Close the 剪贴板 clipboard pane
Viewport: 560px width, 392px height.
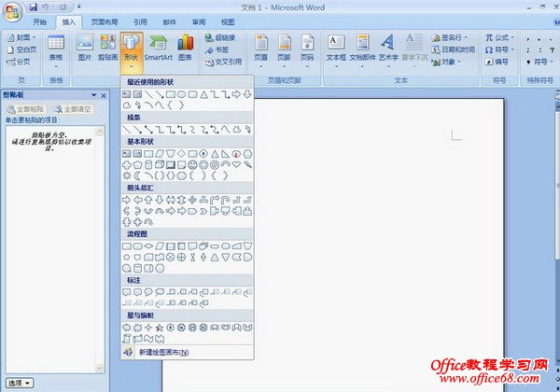tap(104, 96)
